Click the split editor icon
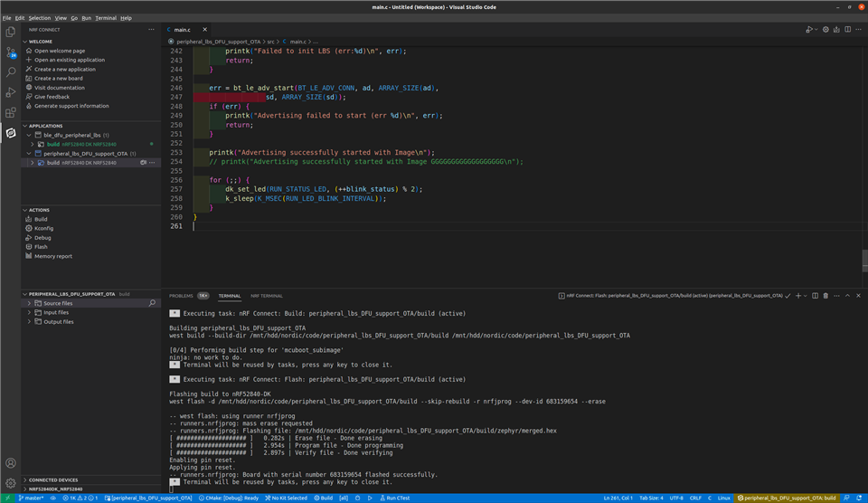 click(847, 30)
